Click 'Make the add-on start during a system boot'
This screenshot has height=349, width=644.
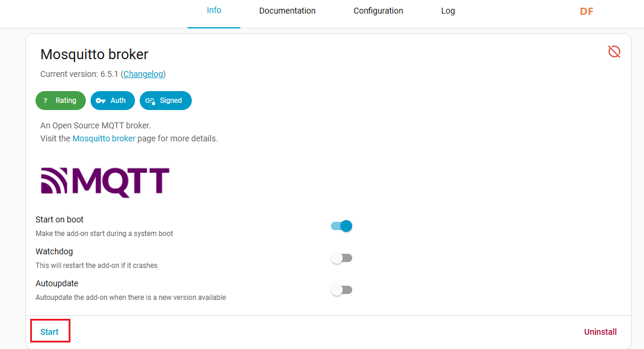pos(104,234)
